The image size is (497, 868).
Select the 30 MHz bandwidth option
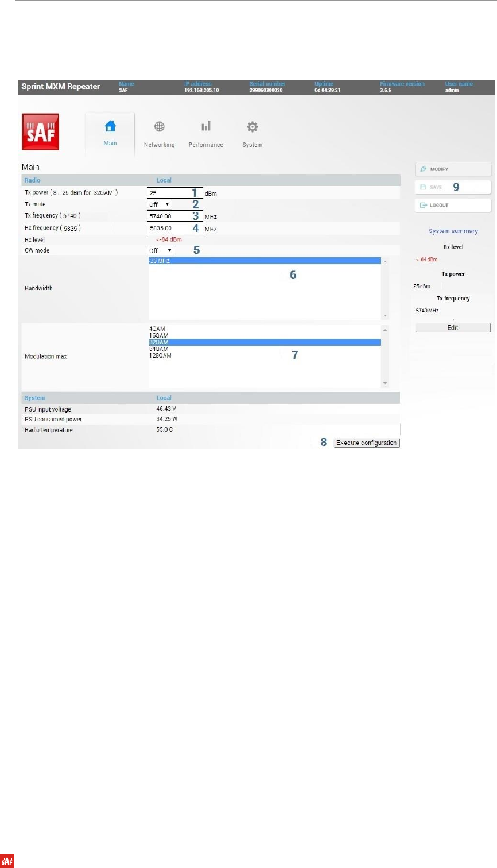pos(265,261)
